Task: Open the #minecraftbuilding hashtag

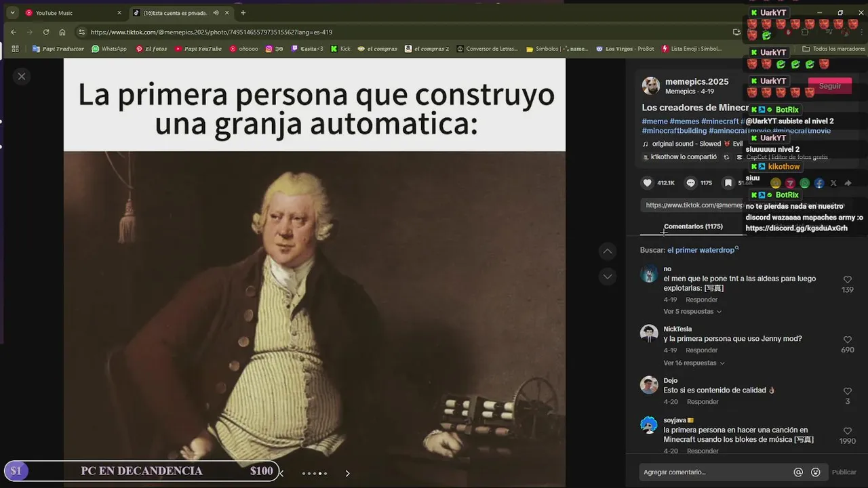Action: [674, 131]
